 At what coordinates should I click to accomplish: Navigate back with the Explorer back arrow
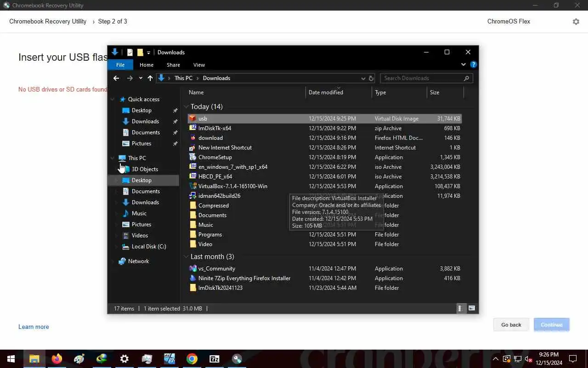(116, 78)
